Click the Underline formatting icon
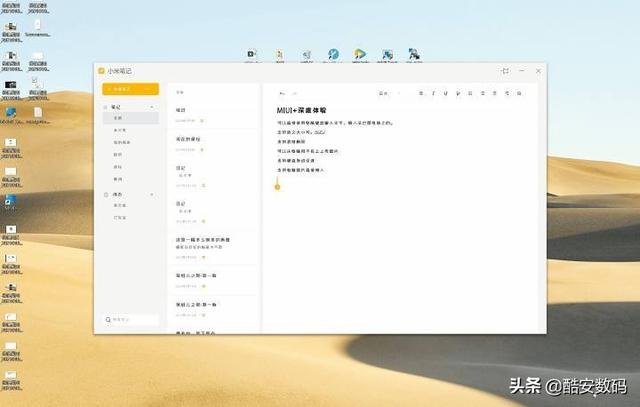The image size is (640, 407). click(446, 93)
